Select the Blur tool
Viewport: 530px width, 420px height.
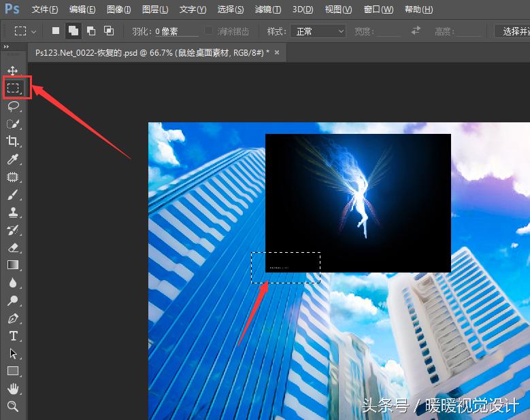click(x=13, y=283)
